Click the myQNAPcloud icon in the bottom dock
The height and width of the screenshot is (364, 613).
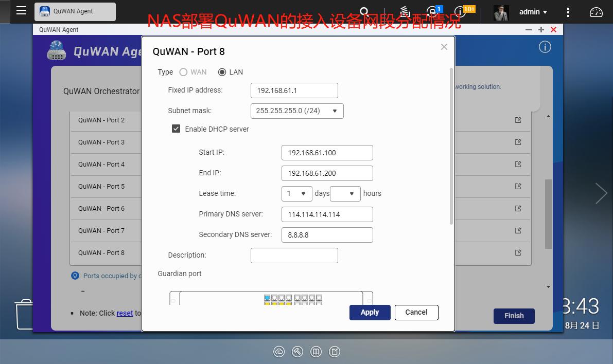pyautogui.click(x=279, y=352)
